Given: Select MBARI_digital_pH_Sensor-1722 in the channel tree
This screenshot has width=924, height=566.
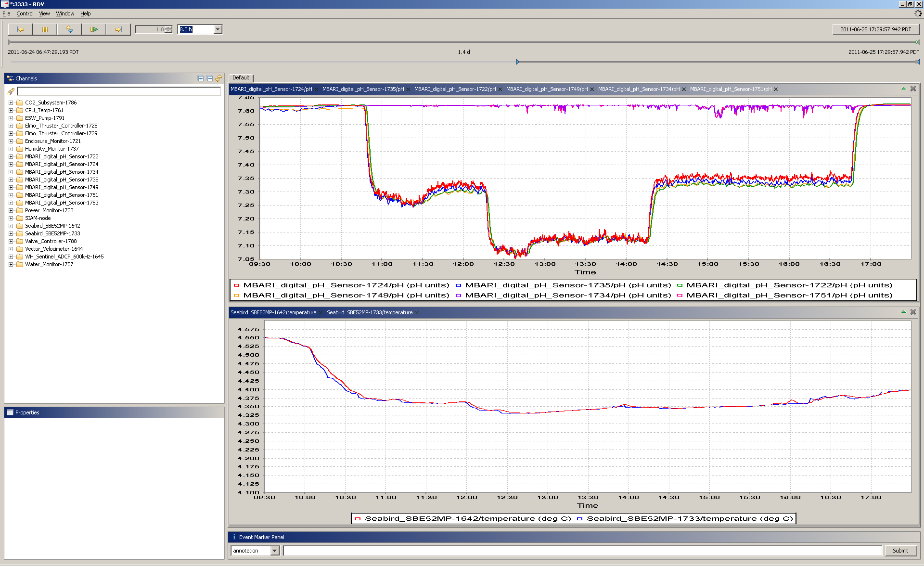Looking at the screenshot, I should (x=62, y=156).
